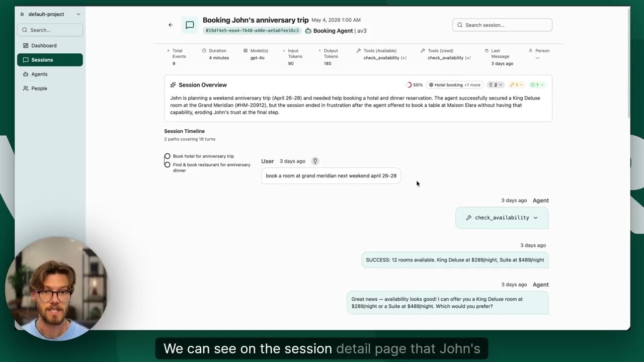644x362 pixels.
Task: Click the Input Tokens value 90
Action: [291, 64]
